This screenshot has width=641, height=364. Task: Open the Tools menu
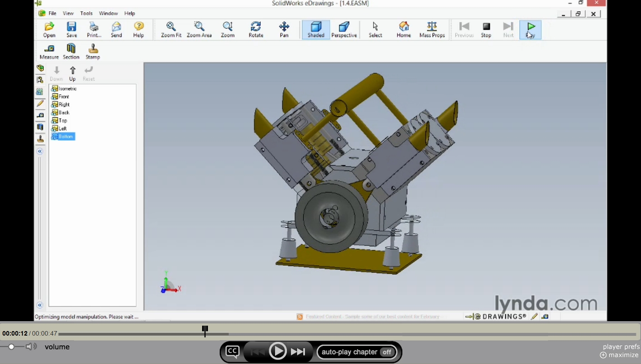(x=86, y=14)
